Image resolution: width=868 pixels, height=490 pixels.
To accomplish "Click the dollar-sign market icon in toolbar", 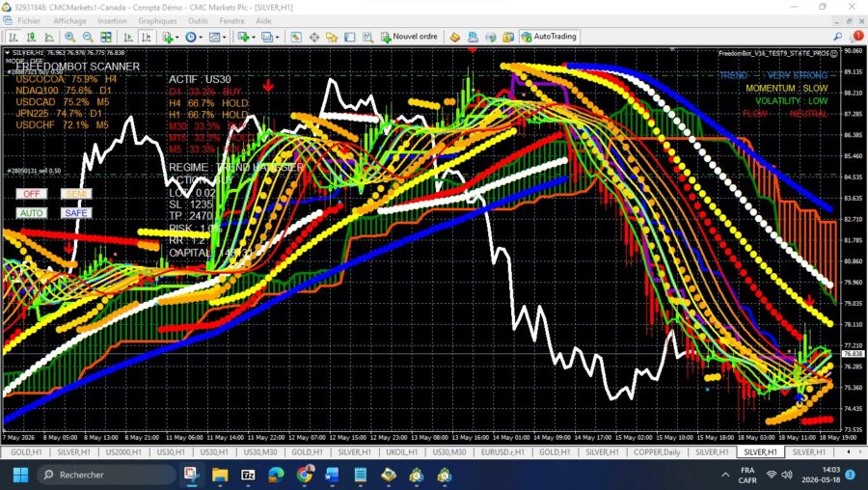I will (x=508, y=37).
